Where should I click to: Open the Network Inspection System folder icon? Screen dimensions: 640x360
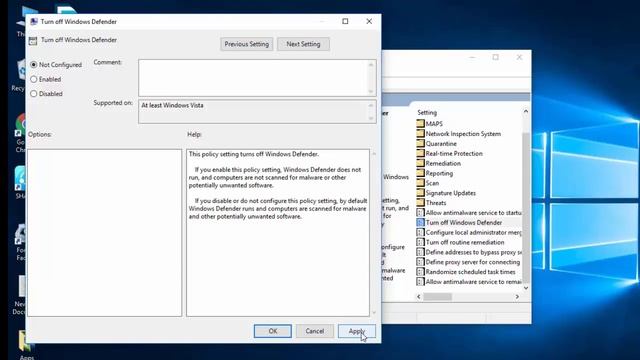pyautogui.click(x=420, y=133)
